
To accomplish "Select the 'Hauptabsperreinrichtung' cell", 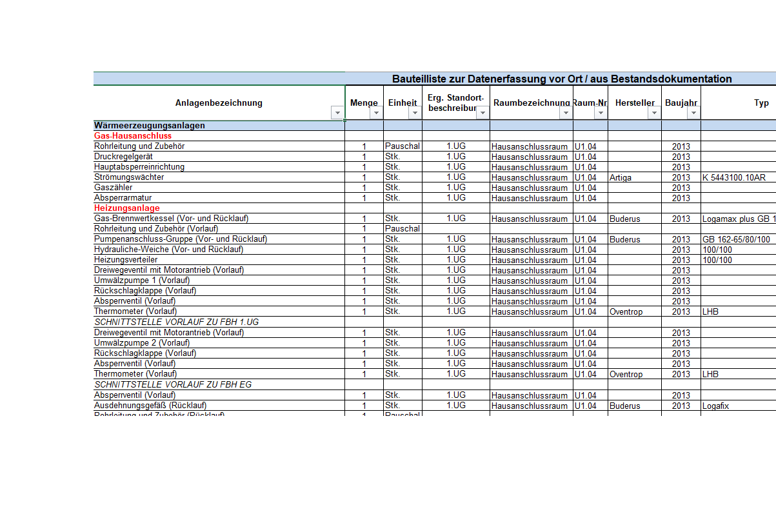I will (219, 167).
